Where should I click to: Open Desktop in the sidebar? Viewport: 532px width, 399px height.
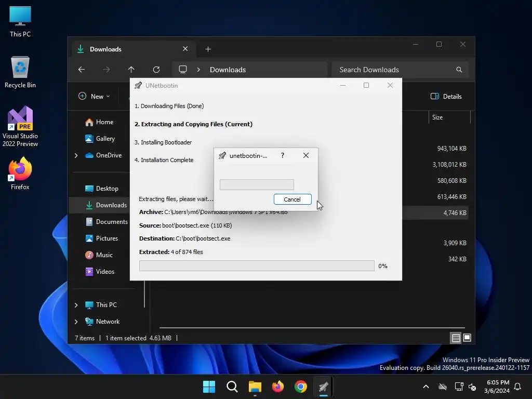click(x=101, y=188)
